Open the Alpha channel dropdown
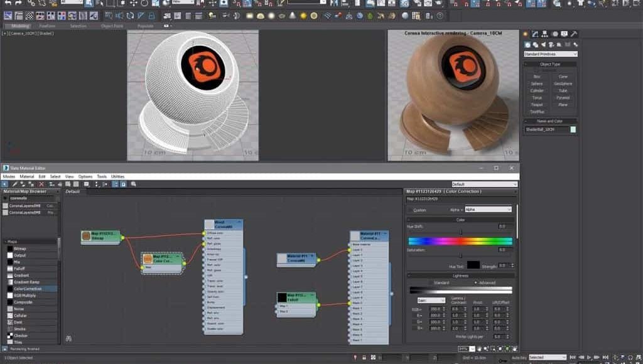Screen dimensions: 643x364 click(489, 210)
